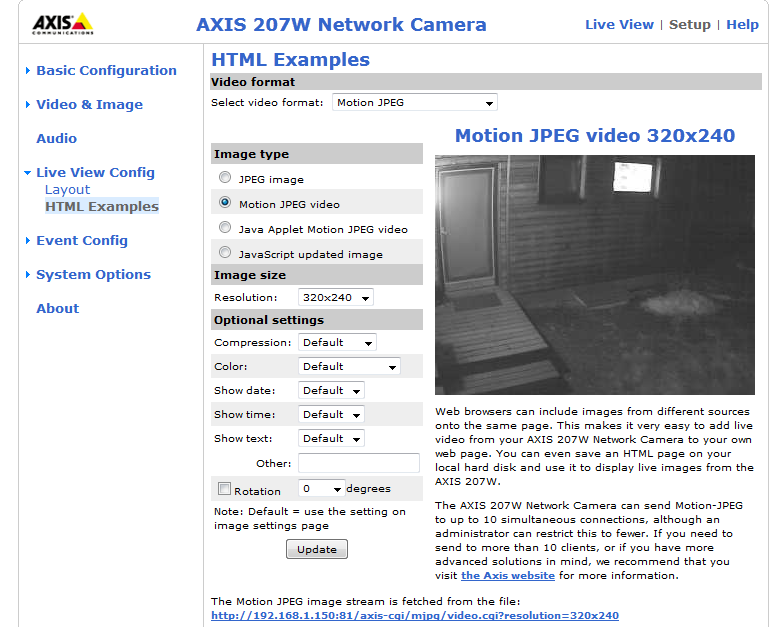Open the Show text dropdown
The image size is (777, 627).
[331, 439]
